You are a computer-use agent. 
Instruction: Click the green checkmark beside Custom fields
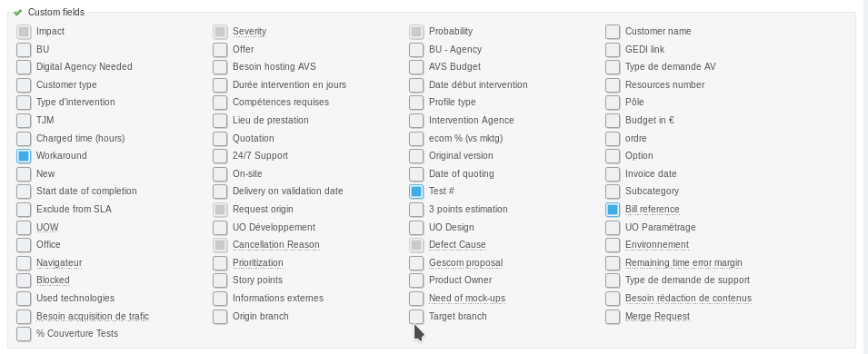click(x=17, y=12)
